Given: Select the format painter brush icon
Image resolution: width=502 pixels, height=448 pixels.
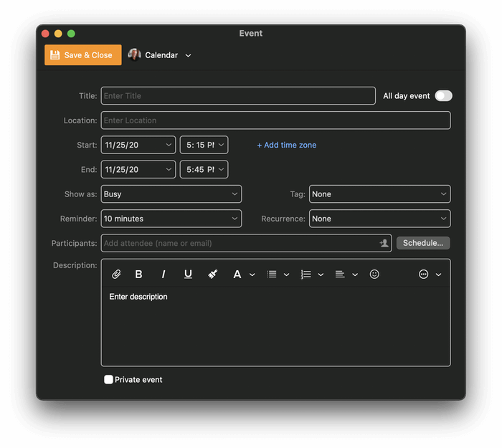Looking at the screenshot, I should pos(212,274).
